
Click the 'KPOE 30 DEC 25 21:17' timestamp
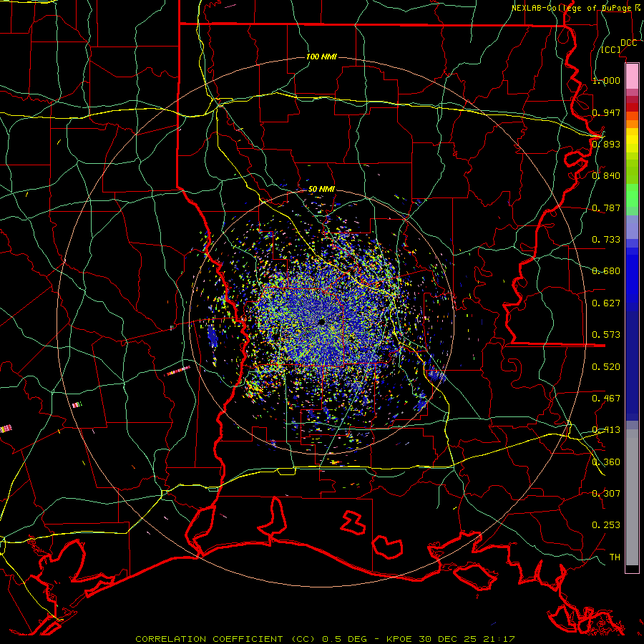coord(451,639)
